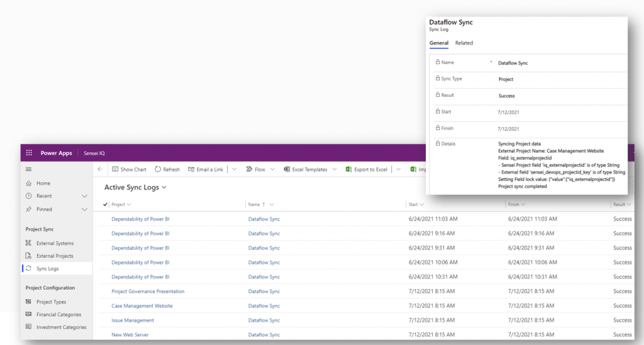The image size is (644, 345).
Task: Click the Export to Excel icon
Action: pyautogui.click(x=348, y=169)
